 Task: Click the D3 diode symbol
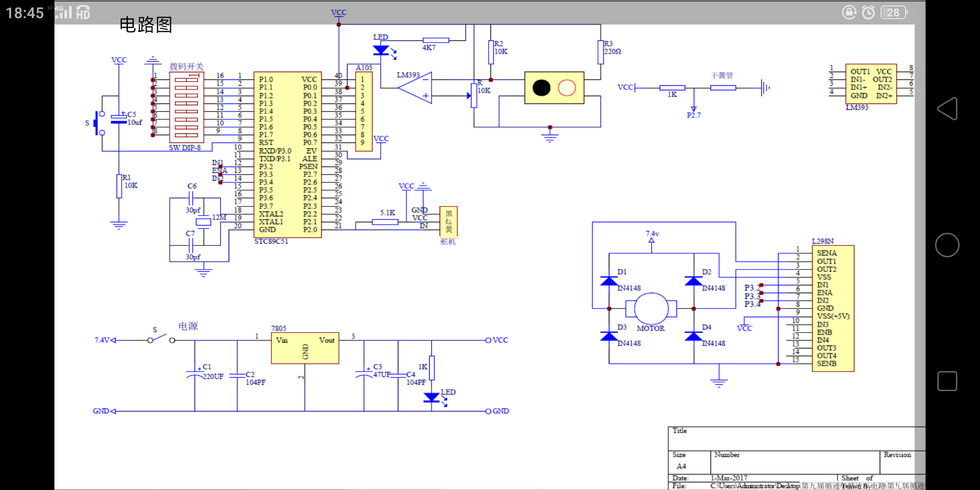click(x=609, y=336)
